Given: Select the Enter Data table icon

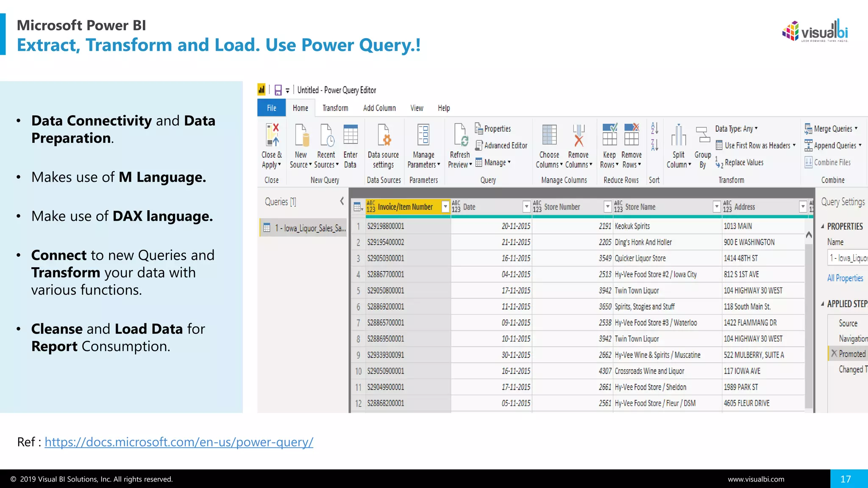Looking at the screenshot, I should click(351, 135).
